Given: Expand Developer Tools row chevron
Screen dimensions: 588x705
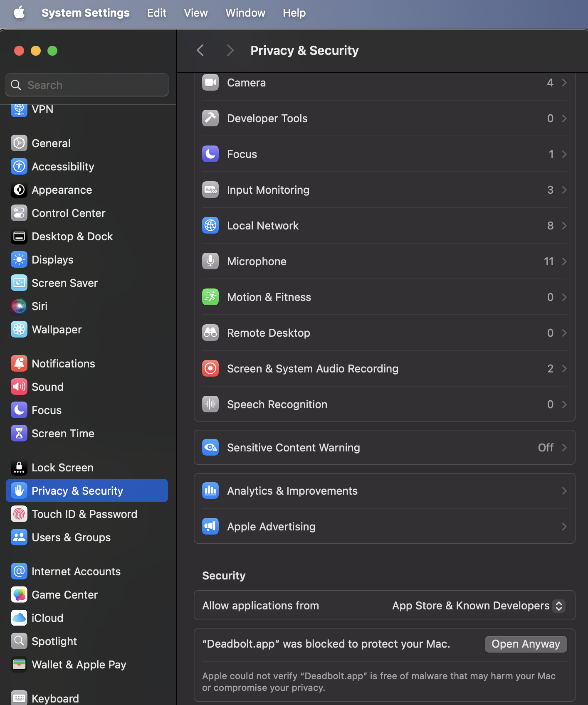Looking at the screenshot, I should click(x=564, y=118).
